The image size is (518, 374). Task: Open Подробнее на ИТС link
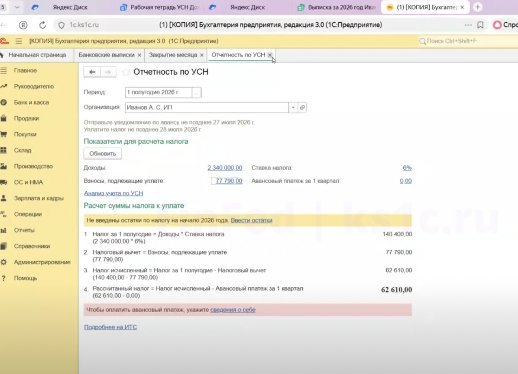[110, 327]
